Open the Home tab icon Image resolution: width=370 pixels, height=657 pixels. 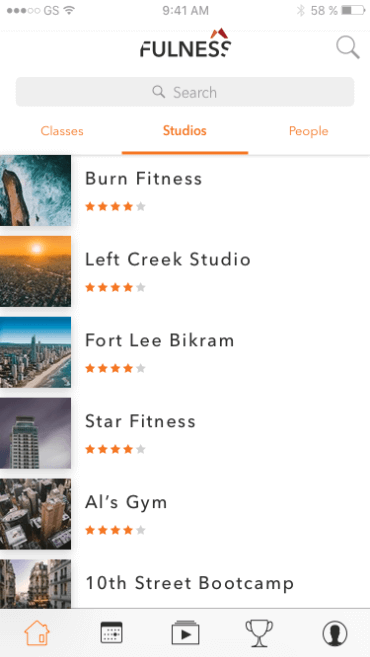[x=37, y=633]
